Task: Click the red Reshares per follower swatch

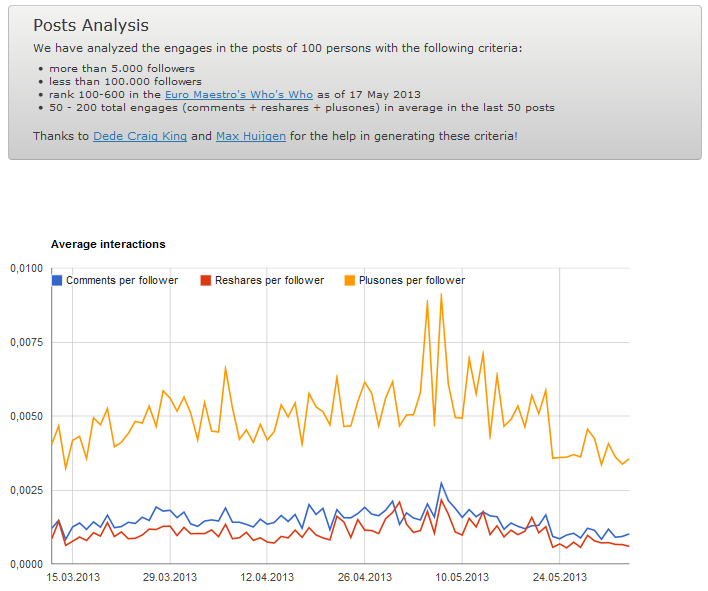Action: 206,280
